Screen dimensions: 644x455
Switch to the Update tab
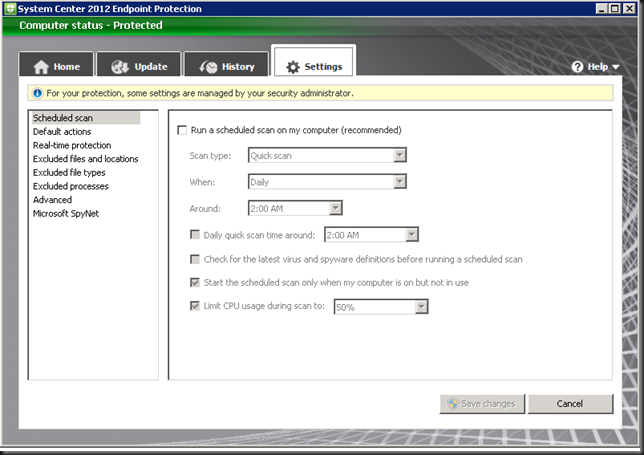[139, 64]
